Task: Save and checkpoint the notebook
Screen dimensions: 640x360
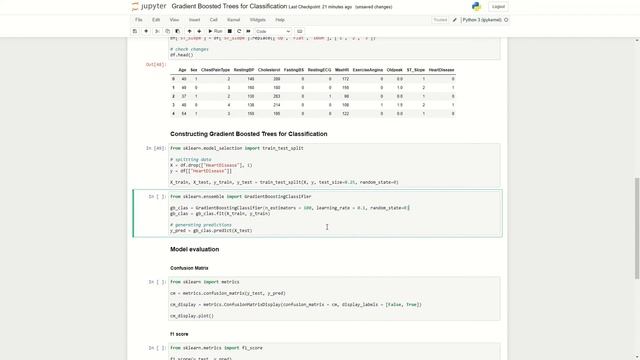Action: click(x=135, y=31)
